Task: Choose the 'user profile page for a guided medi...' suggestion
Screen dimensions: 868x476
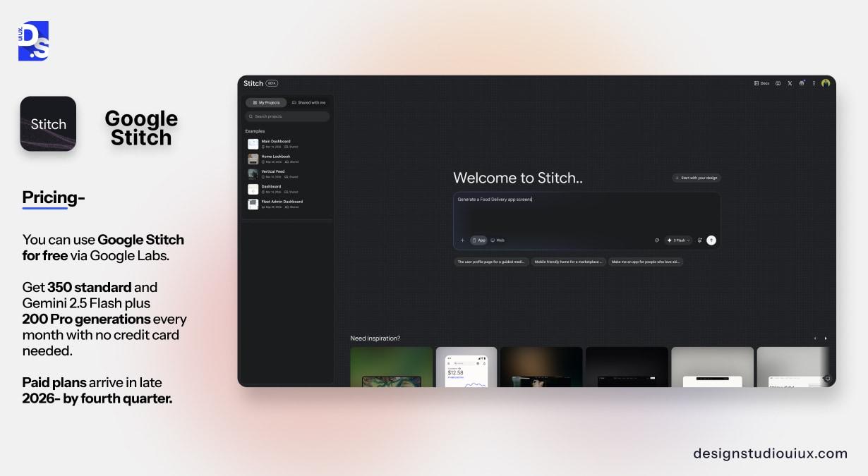Action: pyautogui.click(x=491, y=262)
